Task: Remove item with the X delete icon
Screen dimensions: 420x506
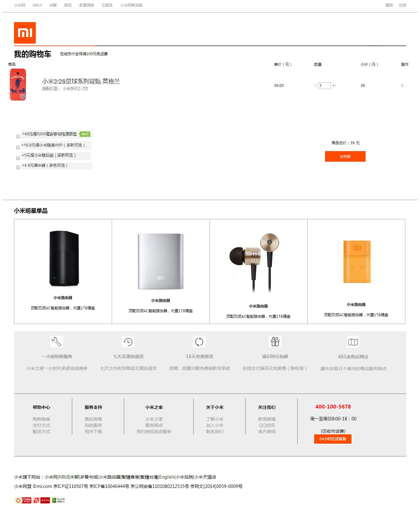Action: (402, 86)
